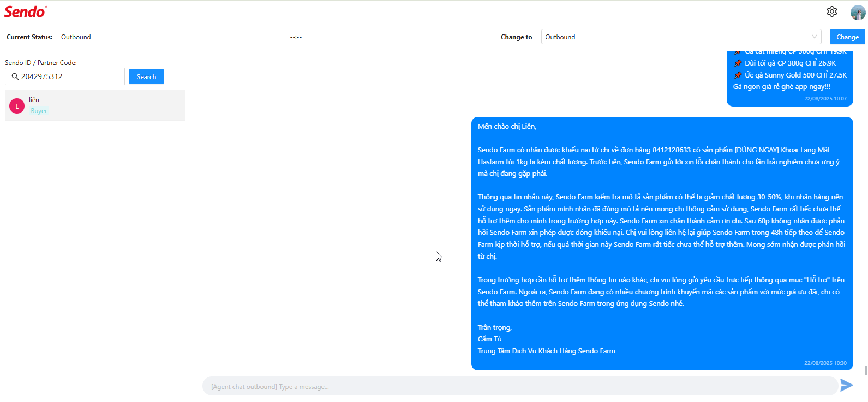
Task: Click the Search button
Action: pyautogui.click(x=146, y=76)
